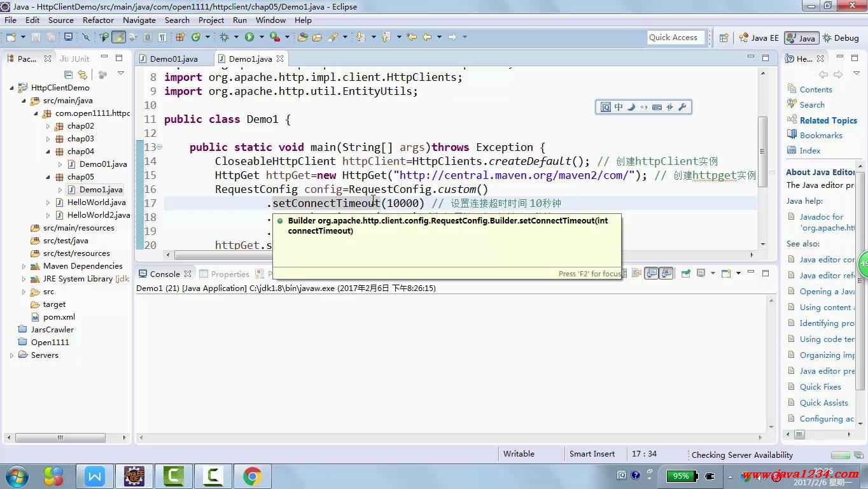Click the Open Task toolbar icon
868x489 pixels.
pos(316,37)
